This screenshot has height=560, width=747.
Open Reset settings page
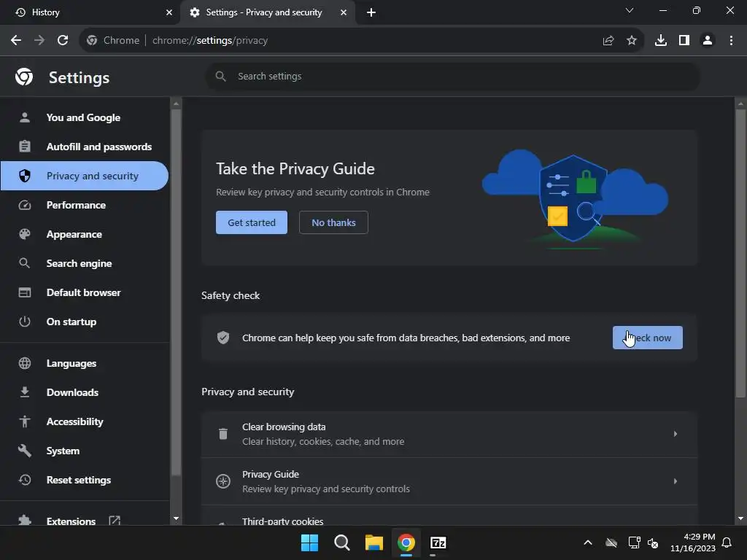point(85,480)
